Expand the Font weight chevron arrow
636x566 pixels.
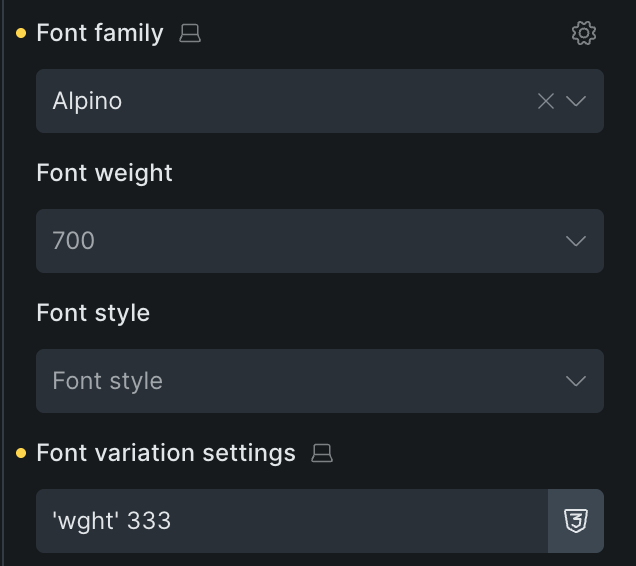(576, 241)
